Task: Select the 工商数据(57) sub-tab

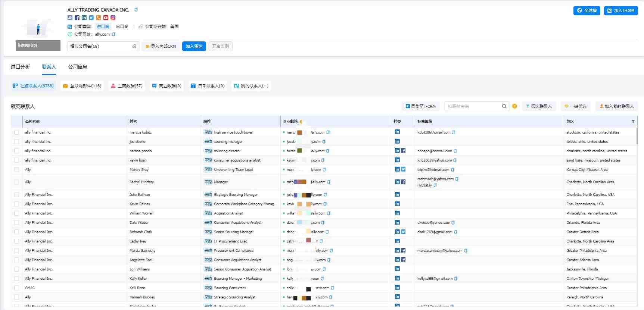Action: click(x=127, y=86)
